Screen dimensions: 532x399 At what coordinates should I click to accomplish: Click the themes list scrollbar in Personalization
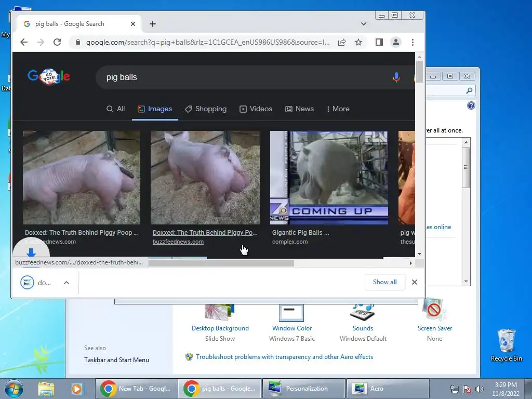[466, 167]
